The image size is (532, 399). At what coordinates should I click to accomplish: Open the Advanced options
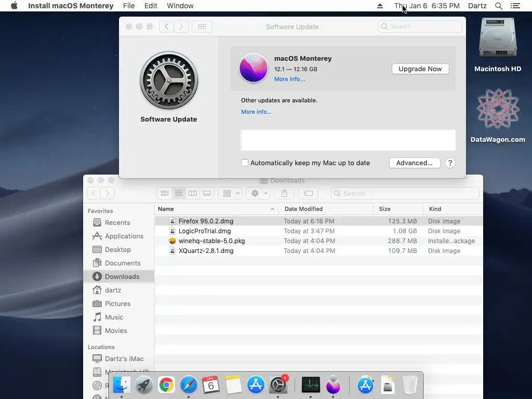[415, 163]
